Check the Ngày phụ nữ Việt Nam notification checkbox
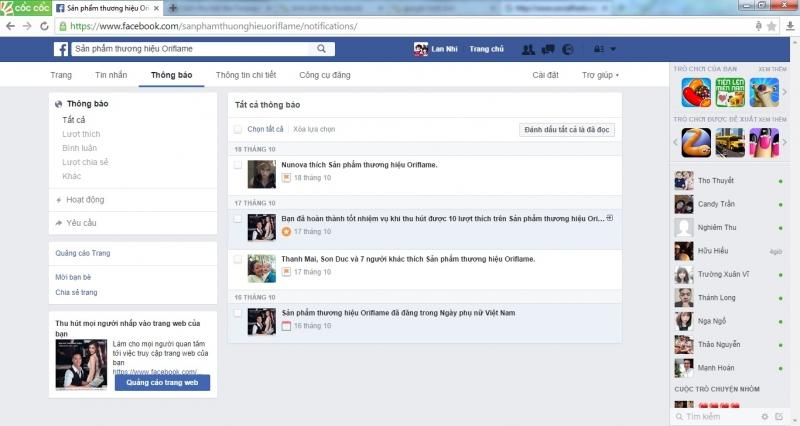800x426 pixels. 238,313
